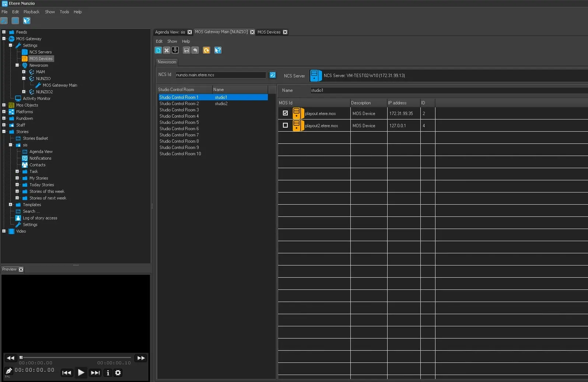Select Studio Control Room 2 row
Image resolution: width=588 pixels, height=382 pixels.
point(179,104)
